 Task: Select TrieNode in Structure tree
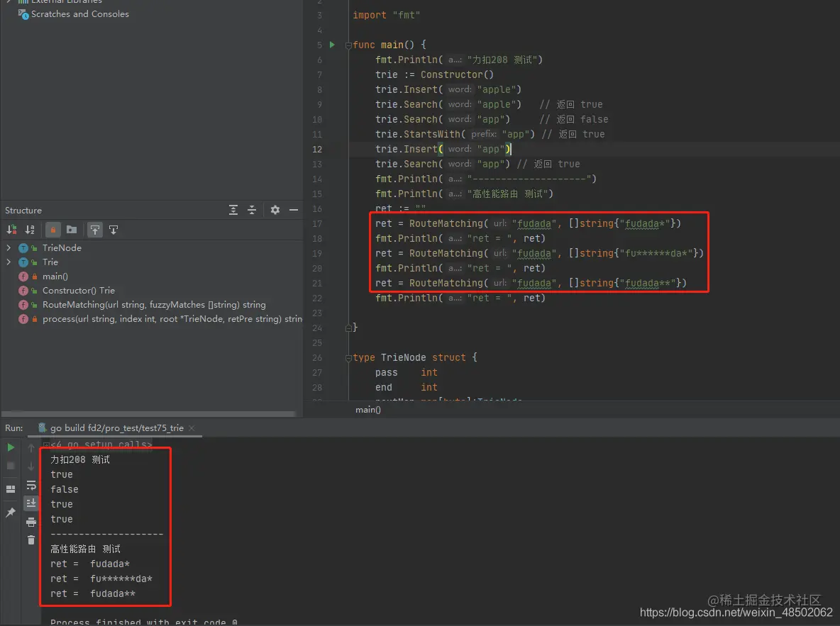pos(62,248)
